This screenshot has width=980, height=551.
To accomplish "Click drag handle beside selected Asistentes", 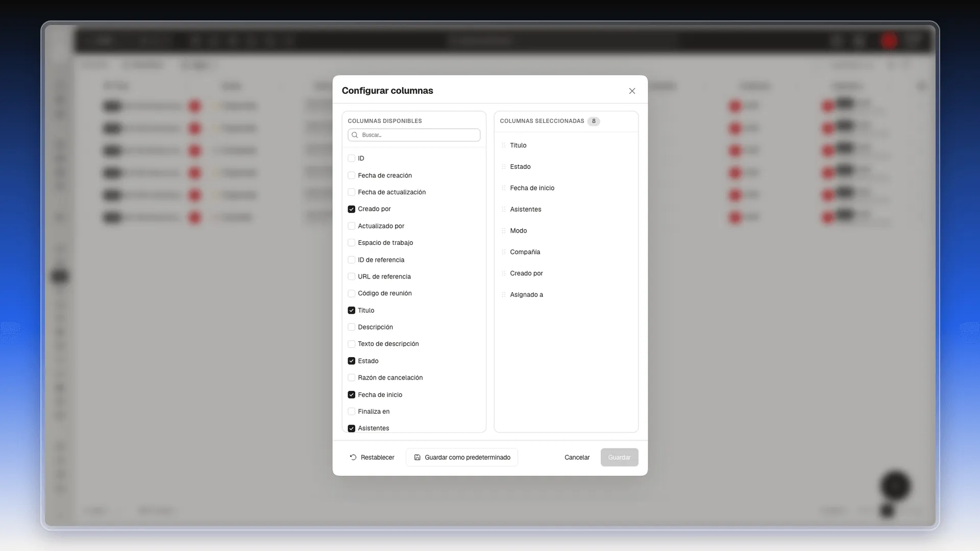I will coord(504,210).
